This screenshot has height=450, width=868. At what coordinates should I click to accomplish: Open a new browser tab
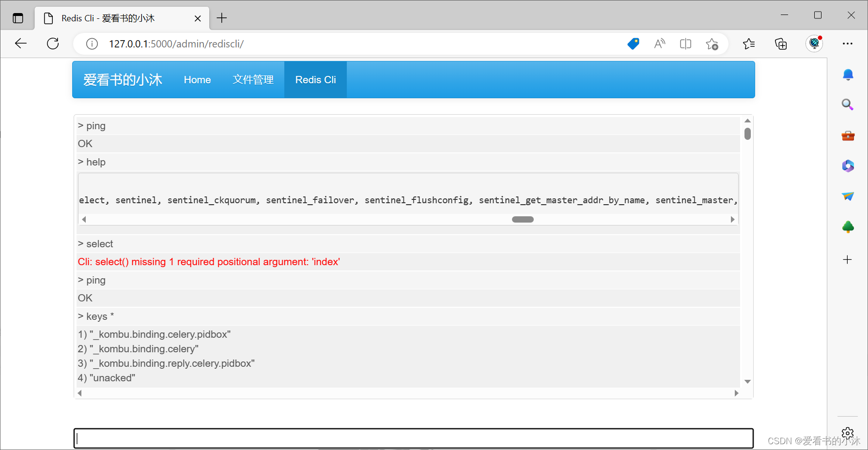tap(222, 18)
